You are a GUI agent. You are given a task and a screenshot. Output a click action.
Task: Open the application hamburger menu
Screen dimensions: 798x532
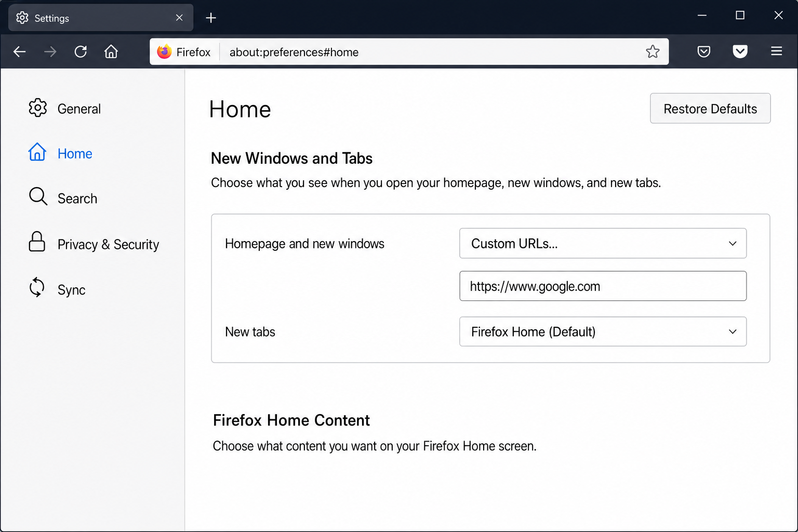pyautogui.click(x=777, y=51)
